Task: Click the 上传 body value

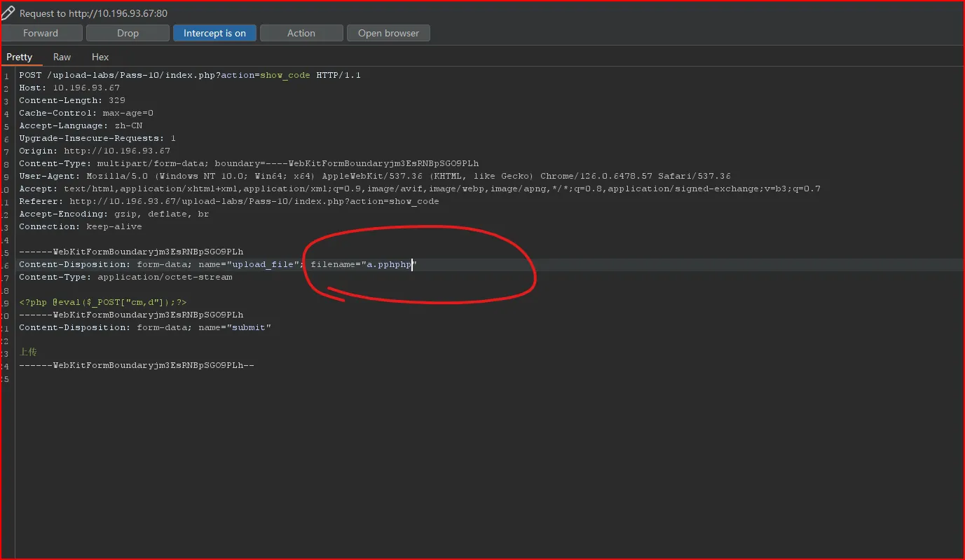Action: (x=28, y=353)
